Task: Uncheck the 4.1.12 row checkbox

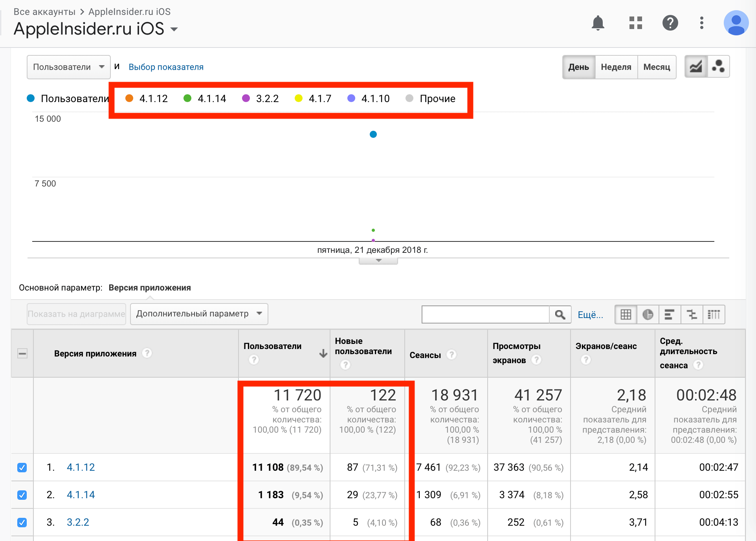Action: tap(22, 468)
